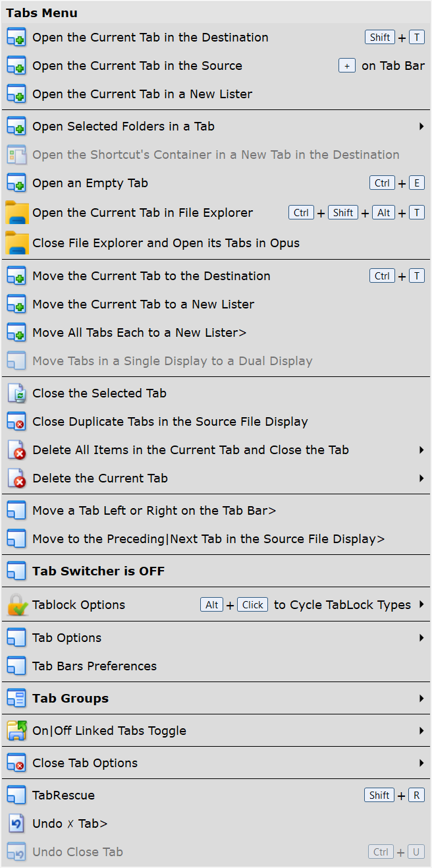Click icon for Move to Preceding|Next Tab
Image resolution: width=432 pixels, height=868 pixels.
coord(16,539)
